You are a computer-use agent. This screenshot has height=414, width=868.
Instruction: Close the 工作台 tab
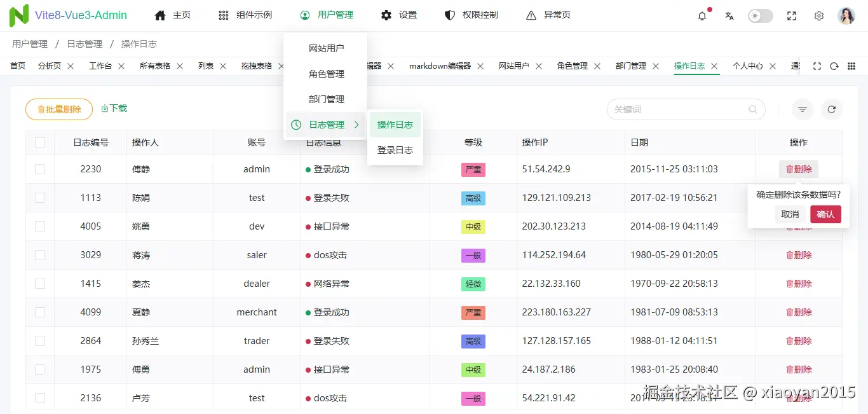121,66
